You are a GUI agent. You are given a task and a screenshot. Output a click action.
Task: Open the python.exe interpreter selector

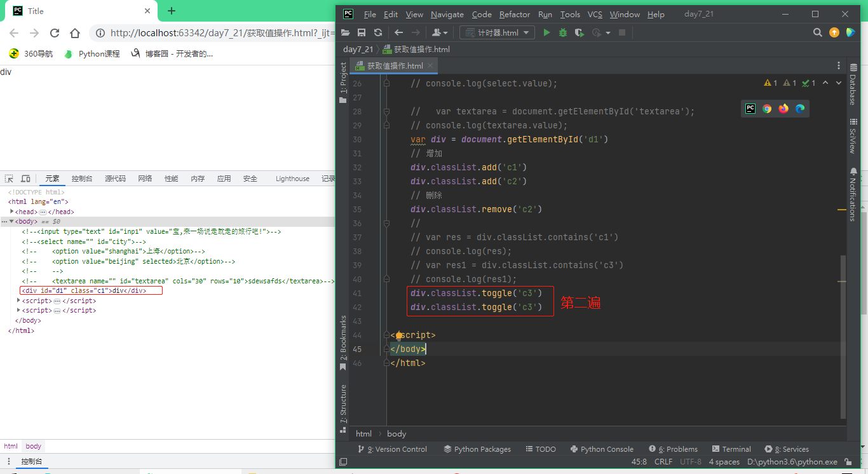tap(792, 462)
